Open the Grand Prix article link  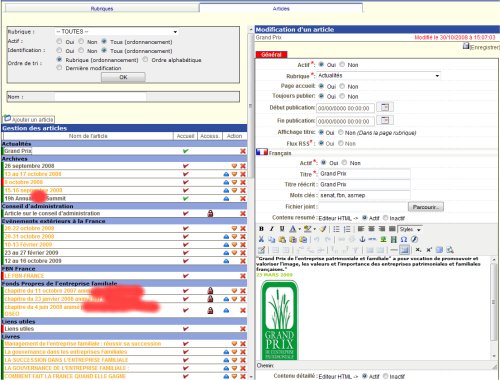click(18, 151)
